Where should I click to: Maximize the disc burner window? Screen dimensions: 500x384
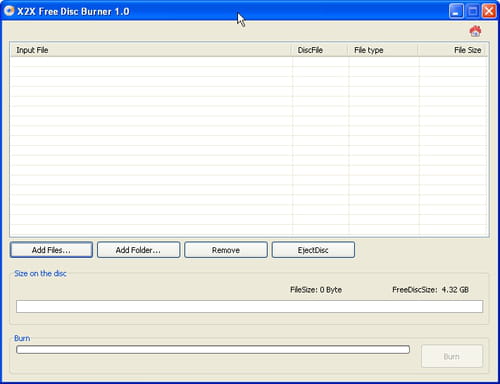click(x=472, y=11)
